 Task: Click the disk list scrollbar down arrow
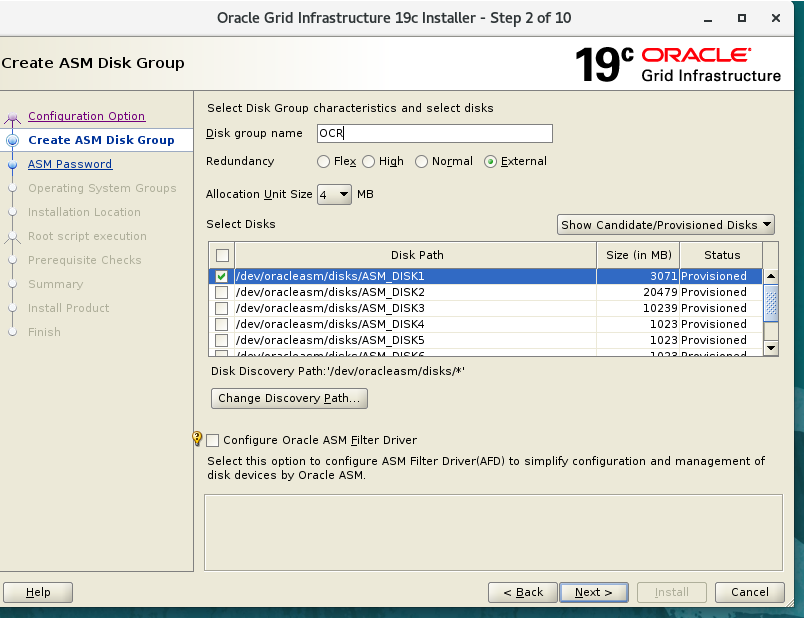coord(771,348)
